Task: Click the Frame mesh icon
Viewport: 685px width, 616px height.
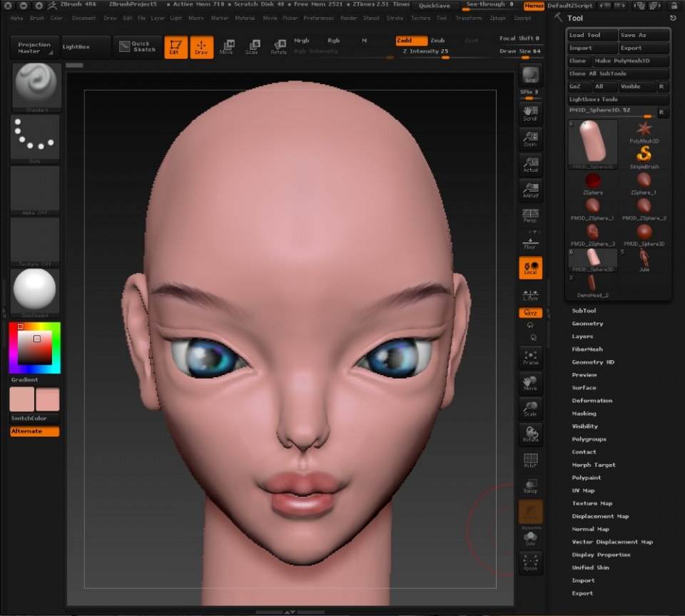Action: (530, 357)
